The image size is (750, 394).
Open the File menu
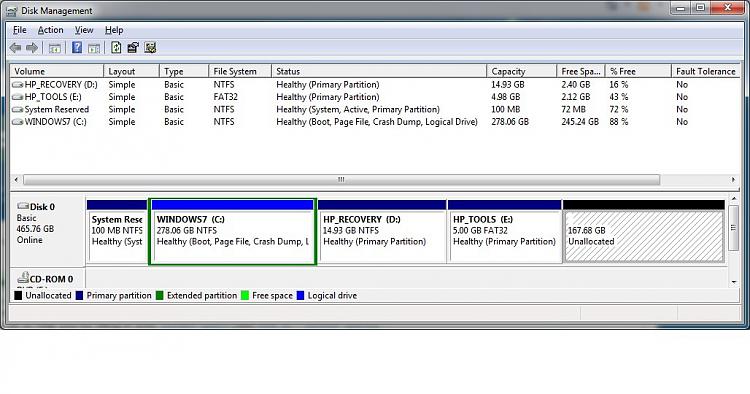pos(20,30)
